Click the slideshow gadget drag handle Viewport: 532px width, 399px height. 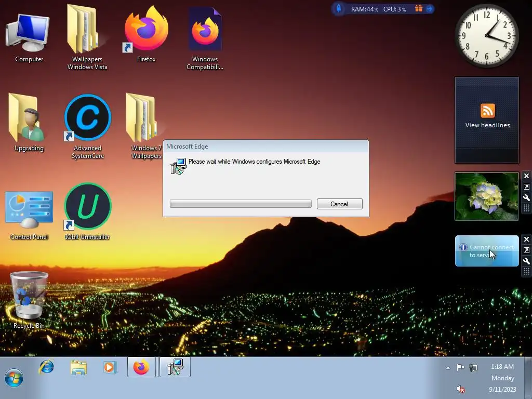coord(526,208)
